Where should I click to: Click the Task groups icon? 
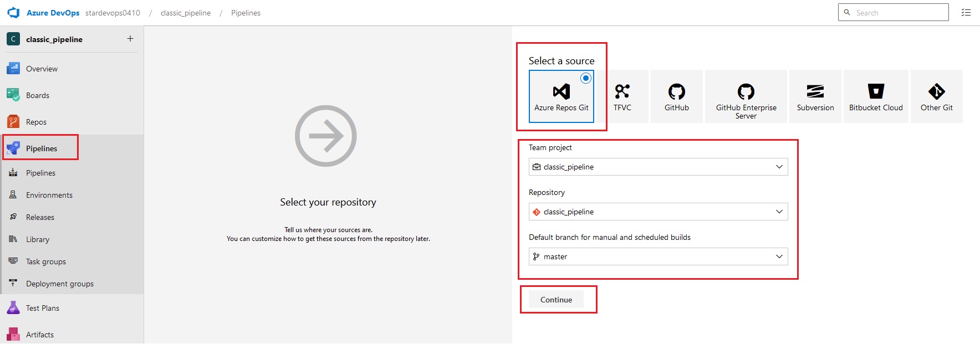click(13, 261)
